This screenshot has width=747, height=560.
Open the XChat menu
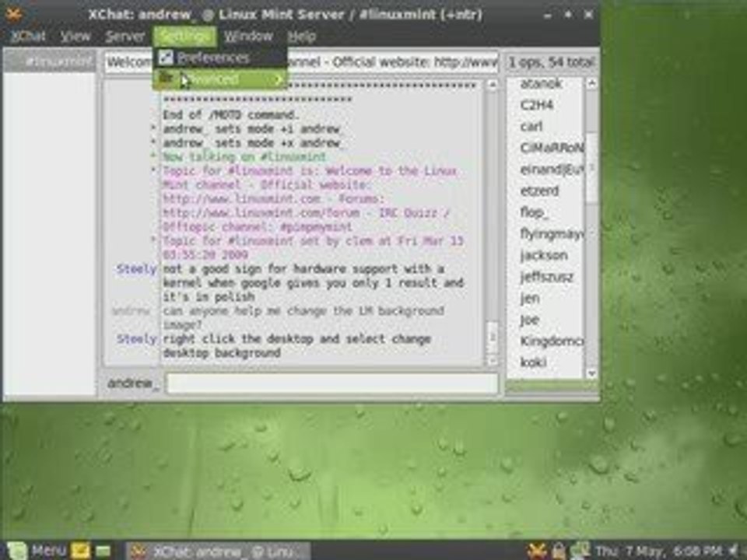28,37
